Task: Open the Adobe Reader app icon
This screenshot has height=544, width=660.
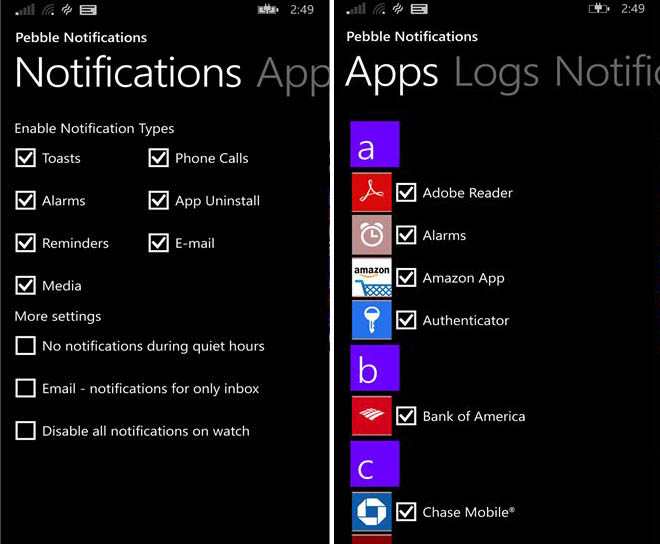Action: [x=372, y=192]
